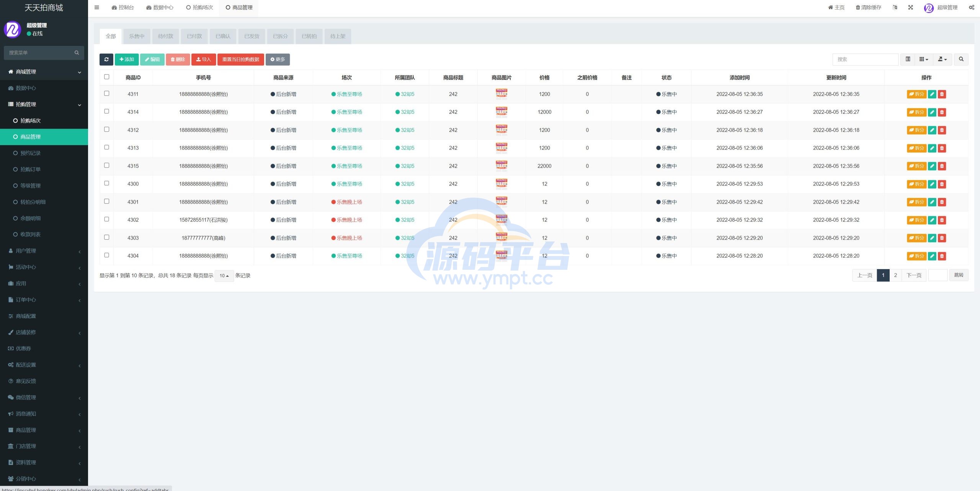Open the column chooser grid dropdown
Viewport: 980px width, 491px height.
click(x=924, y=59)
